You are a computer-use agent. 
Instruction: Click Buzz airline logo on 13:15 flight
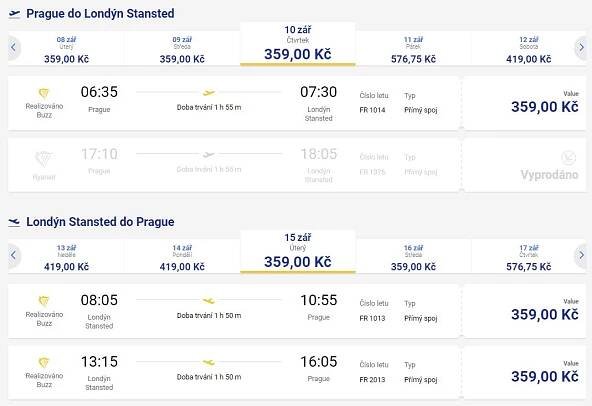(44, 362)
